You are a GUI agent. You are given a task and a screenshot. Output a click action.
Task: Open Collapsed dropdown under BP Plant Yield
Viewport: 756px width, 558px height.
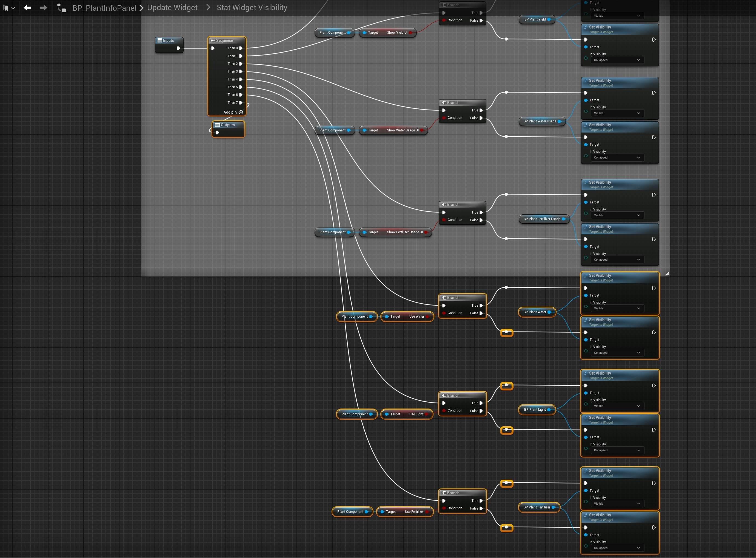[x=617, y=60]
